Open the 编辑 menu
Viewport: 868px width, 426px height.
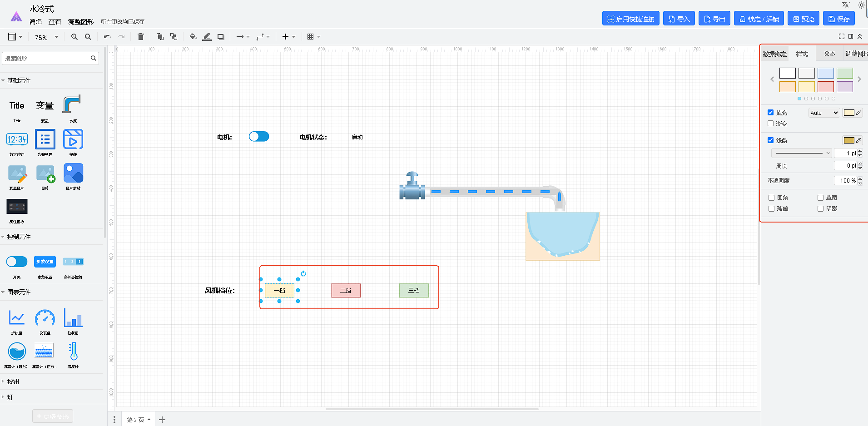click(35, 22)
